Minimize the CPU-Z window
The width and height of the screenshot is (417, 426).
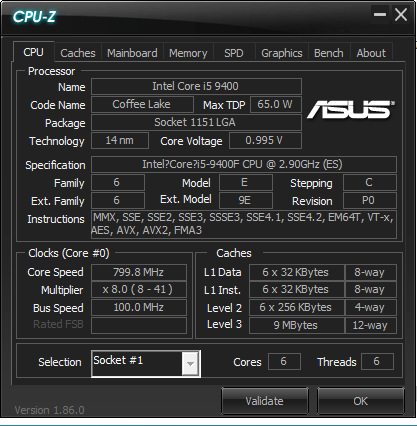click(x=380, y=14)
